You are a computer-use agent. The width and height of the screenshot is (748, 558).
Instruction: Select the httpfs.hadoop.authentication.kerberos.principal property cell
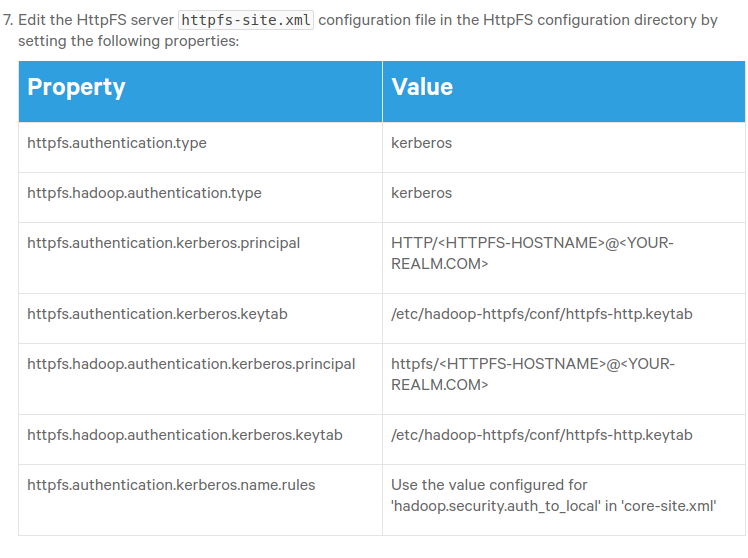[191, 364]
